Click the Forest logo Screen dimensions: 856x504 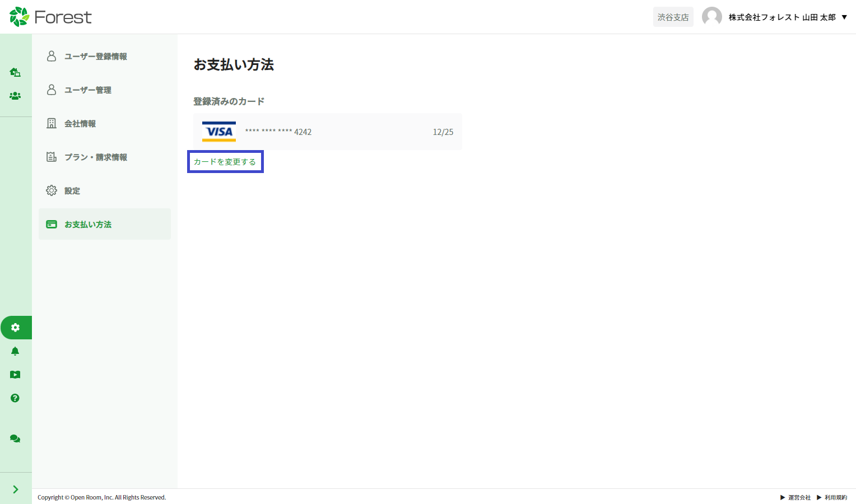tap(50, 17)
